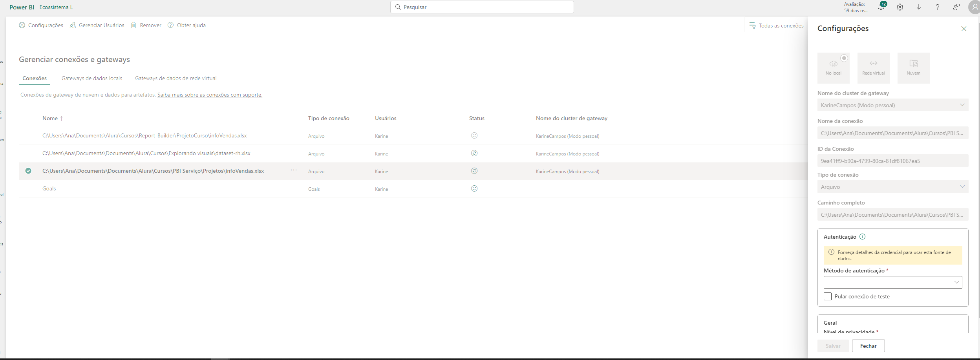This screenshot has height=360, width=980.
Task: Open the user account avatar
Action: pyautogui.click(x=975, y=7)
